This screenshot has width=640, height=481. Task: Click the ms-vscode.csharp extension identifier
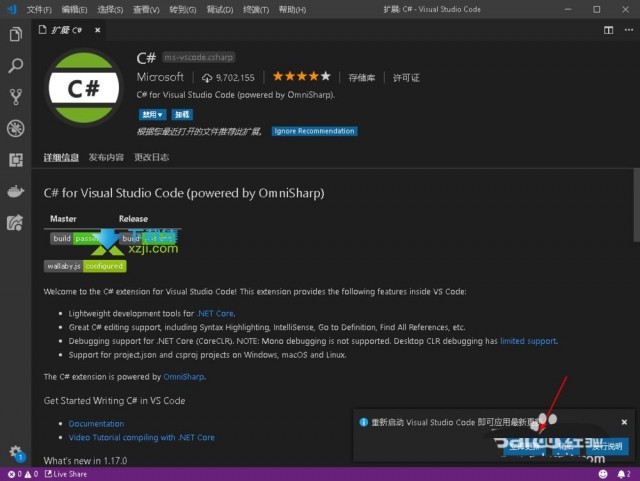198,57
